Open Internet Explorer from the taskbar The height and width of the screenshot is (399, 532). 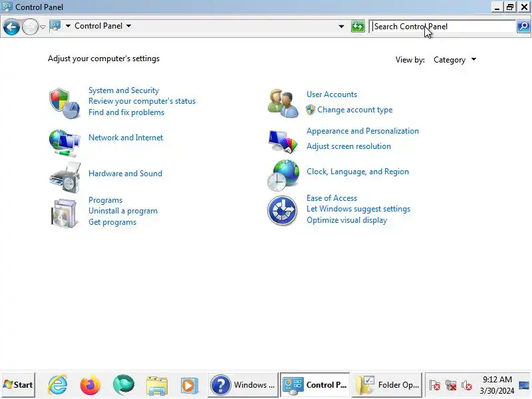point(58,385)
